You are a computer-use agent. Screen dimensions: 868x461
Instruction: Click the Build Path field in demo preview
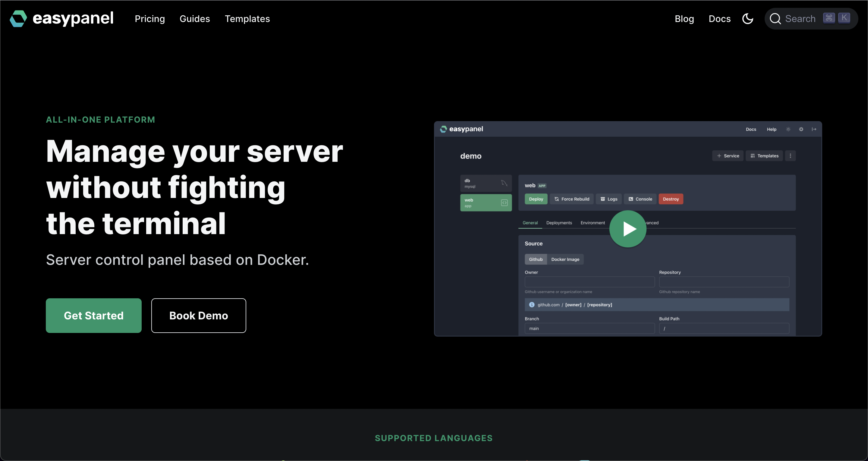(x=724, y=328)
